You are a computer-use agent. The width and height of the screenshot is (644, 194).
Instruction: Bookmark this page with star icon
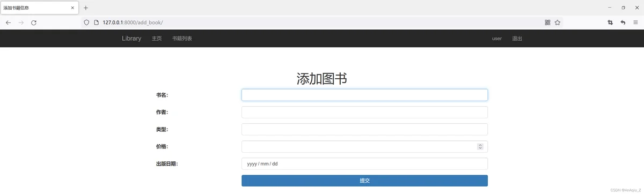(558, 23)
